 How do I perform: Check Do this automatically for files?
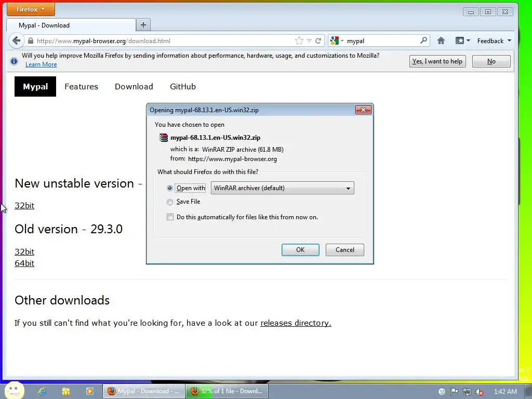click(x=170, y=217)
